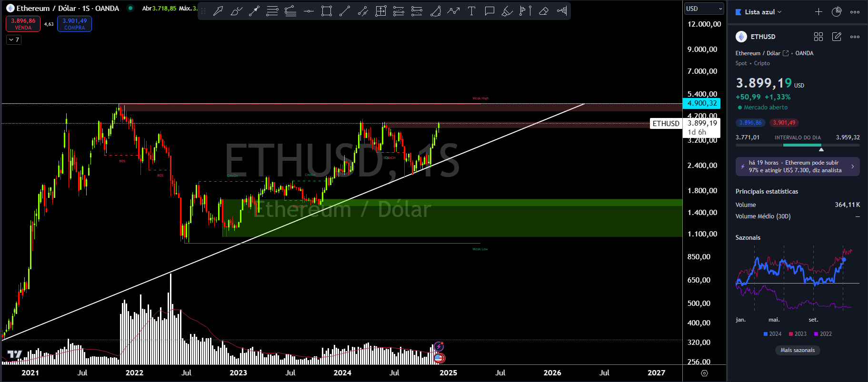
Task: Toggle the 2024 seasonal series
Action: pyautogui.click(x=772, y=334)
